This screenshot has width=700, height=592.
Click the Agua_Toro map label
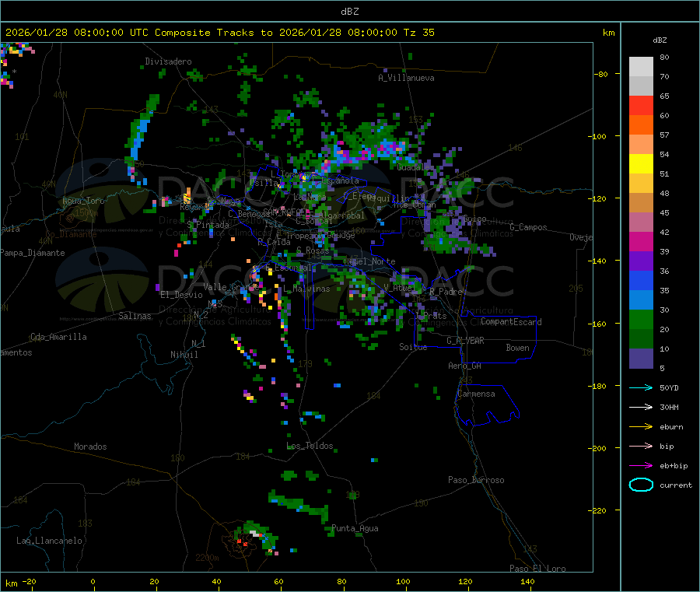click(83, 201)
